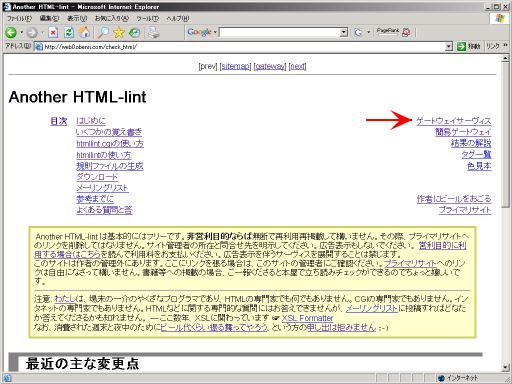Open the 結果の解説 link

click(x=471, y=143)
